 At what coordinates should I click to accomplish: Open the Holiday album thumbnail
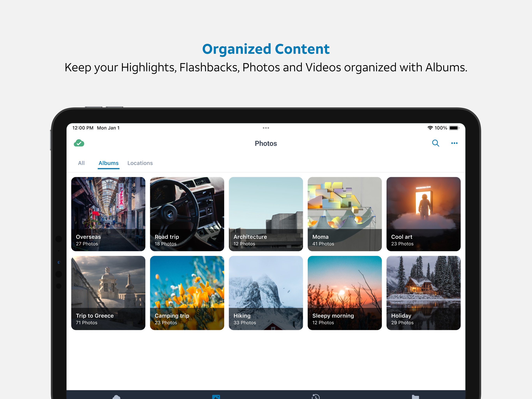coord(423,293)
